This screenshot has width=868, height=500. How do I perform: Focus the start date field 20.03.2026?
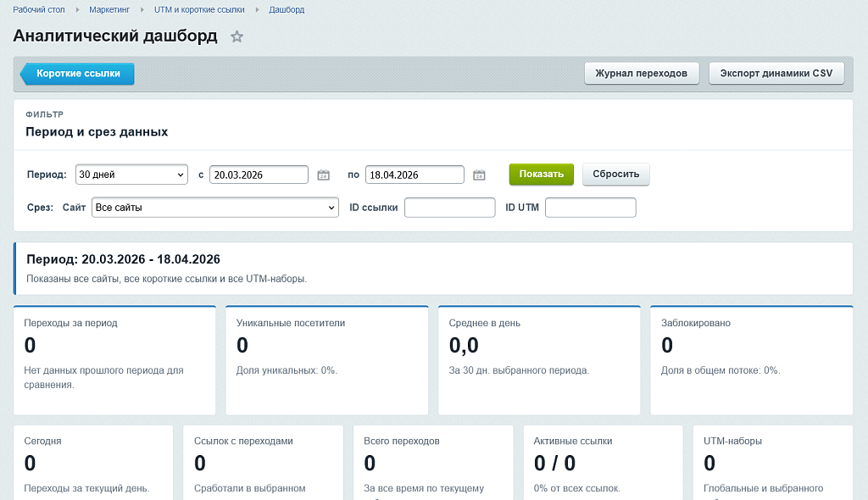259,175
